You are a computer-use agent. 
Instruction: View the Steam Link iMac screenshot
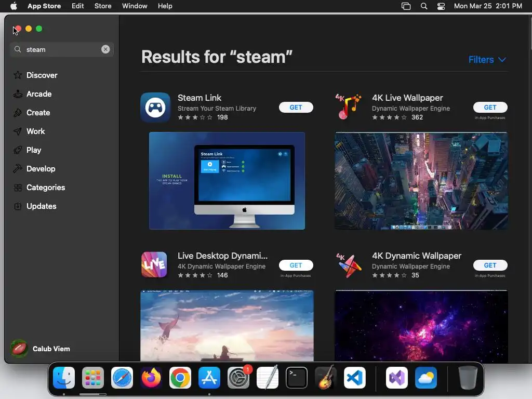(227, 181)
